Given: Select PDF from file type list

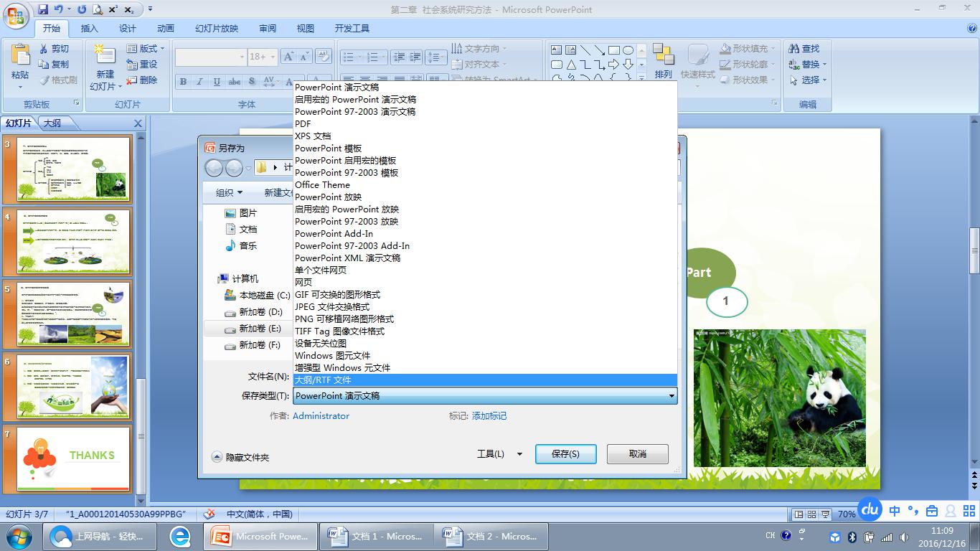Looking at the screenshot, I should click(x=486, y=123).
